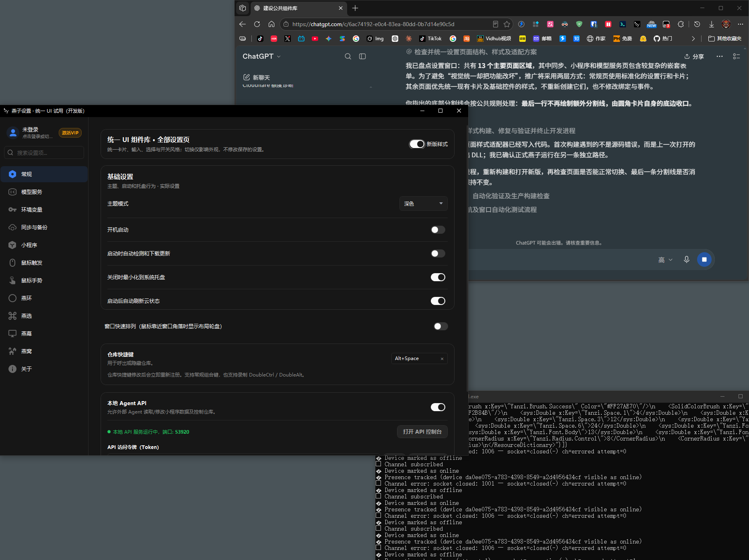This screenshot has height=560, width=749.
Task: Open new browser tab with plus icon
Action: point(355,8)
